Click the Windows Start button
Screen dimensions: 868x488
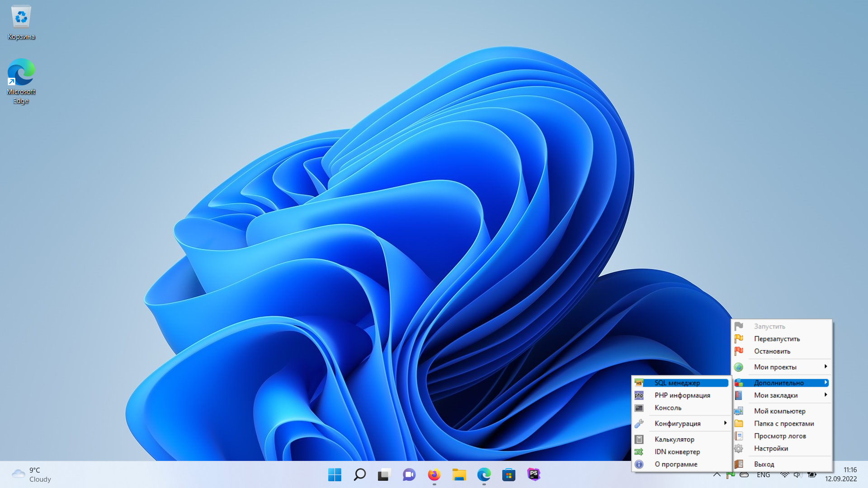click(335, 474)
